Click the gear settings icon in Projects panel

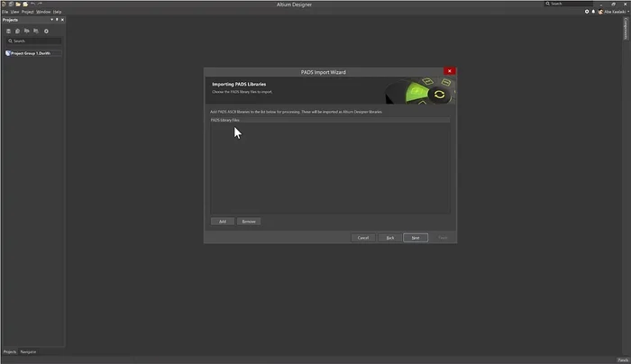pos(47,30)
